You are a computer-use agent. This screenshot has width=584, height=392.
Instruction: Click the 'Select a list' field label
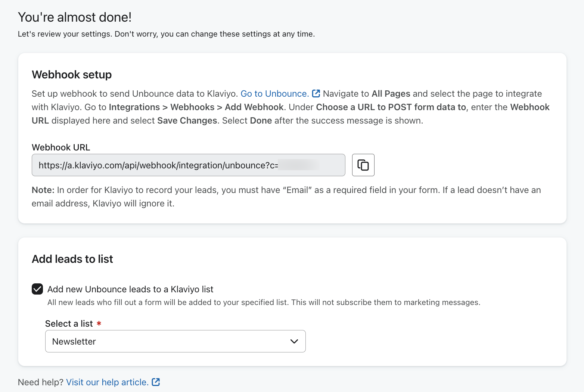[x=69, y=324]
